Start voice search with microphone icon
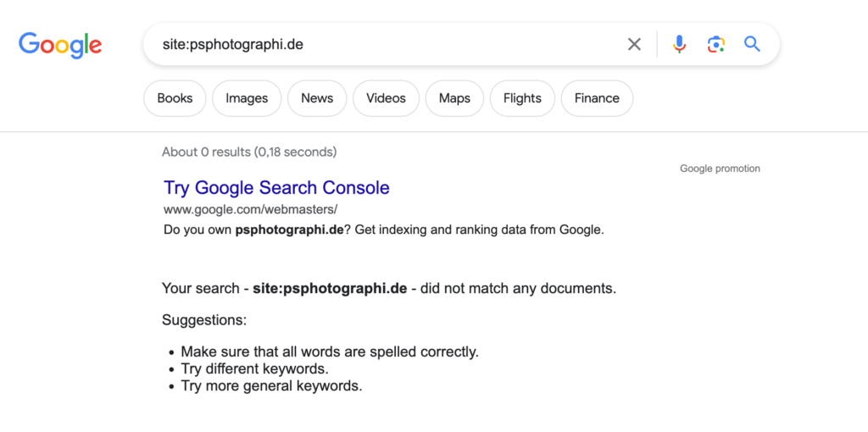 coord(679,44)
